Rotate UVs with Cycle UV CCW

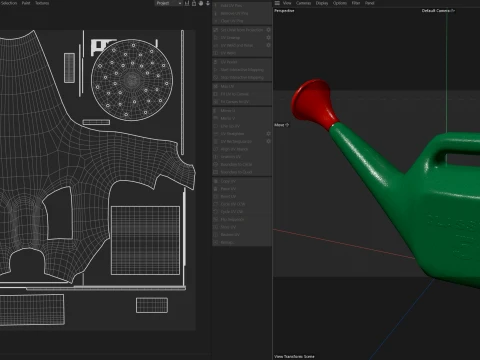[x=242, y=204]
